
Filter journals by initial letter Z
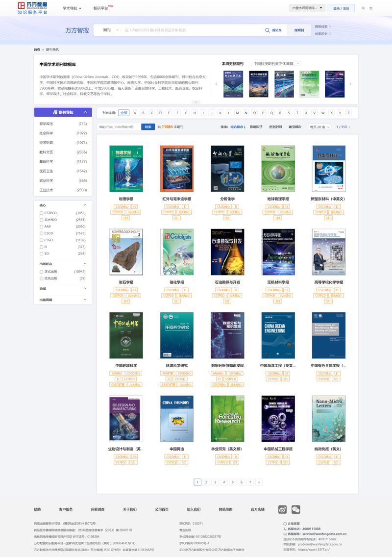pyautogui.click(x=349, y=113)
